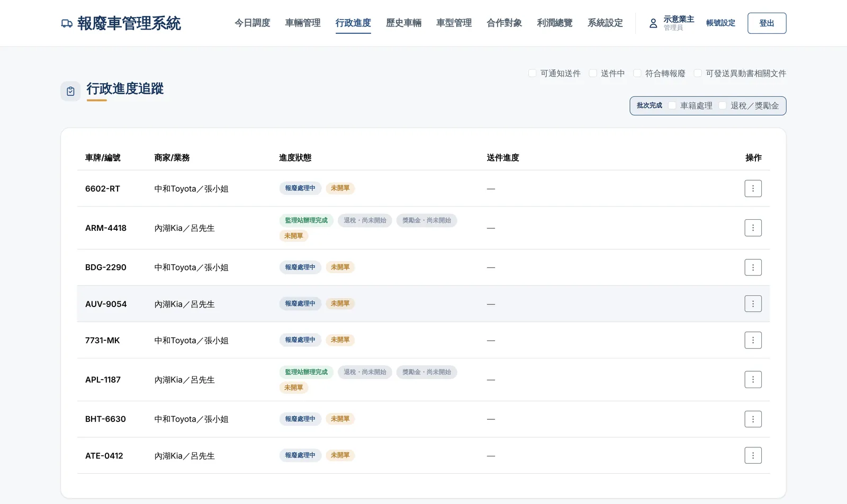Open 帳號設定 link
847x504 pixels.
click(x=720, y=23)
